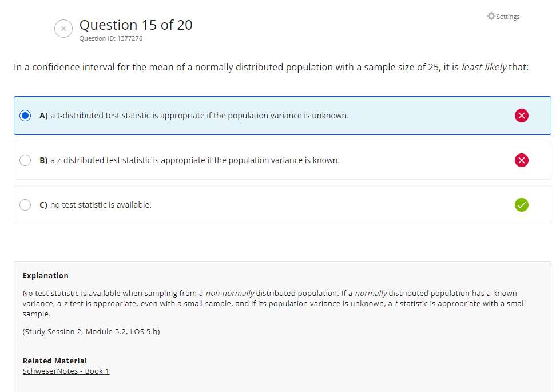Viewport: 556px width, 392px height.
Task: Click the Study Session 2, Module 5.2 reference
Action: pyautogui.click(x=91, y=331)
